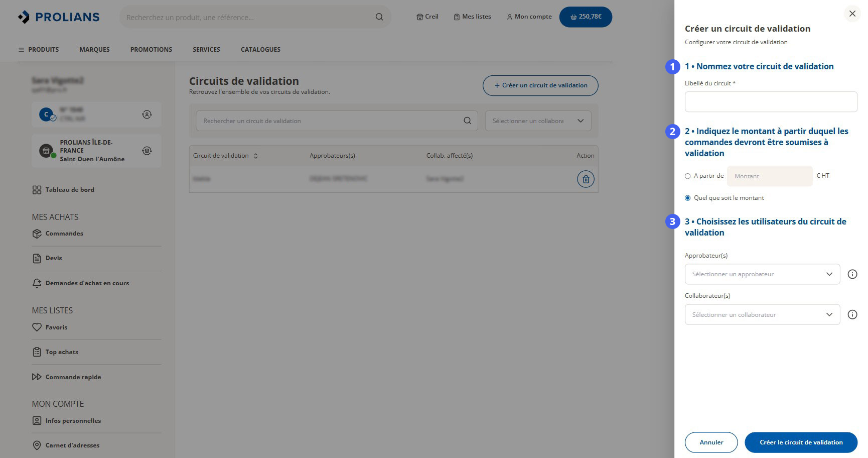Click the Annuler button

[711, 442]
